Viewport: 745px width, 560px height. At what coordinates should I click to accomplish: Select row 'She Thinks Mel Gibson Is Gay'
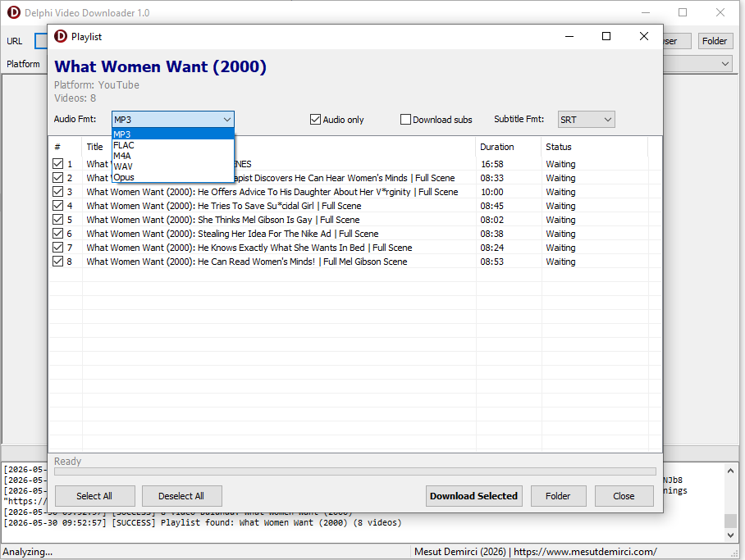coord(355,220)
